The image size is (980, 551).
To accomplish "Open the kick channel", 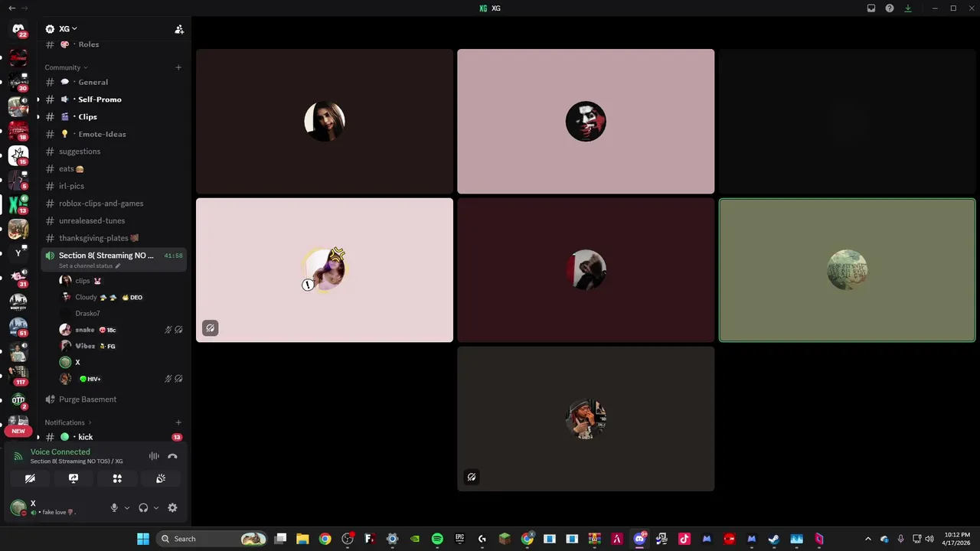I will (x=113, y=437).
